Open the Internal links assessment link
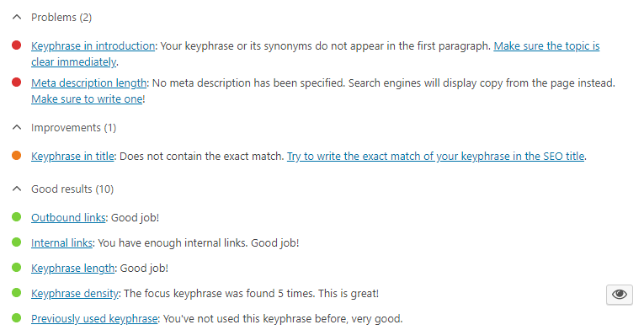 (61, 243)
